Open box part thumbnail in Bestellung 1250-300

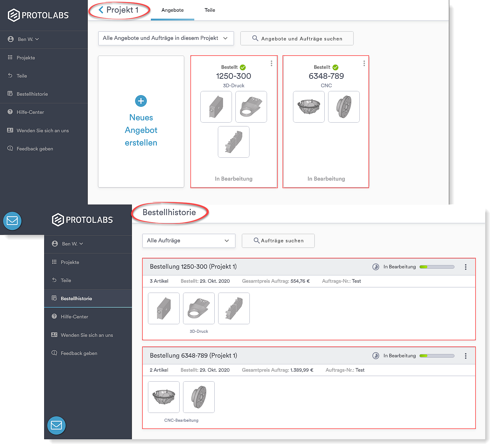[x=164, y=308]
